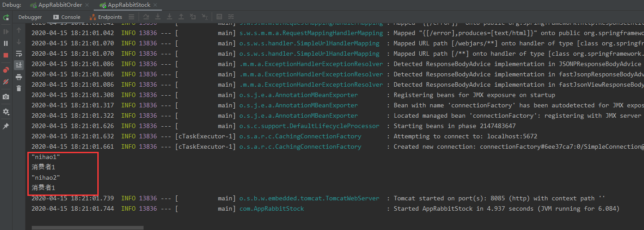Viewport: 644px width, 230px height.
Task: Click the Drop Frame toolbar icon
Action: 193,17
